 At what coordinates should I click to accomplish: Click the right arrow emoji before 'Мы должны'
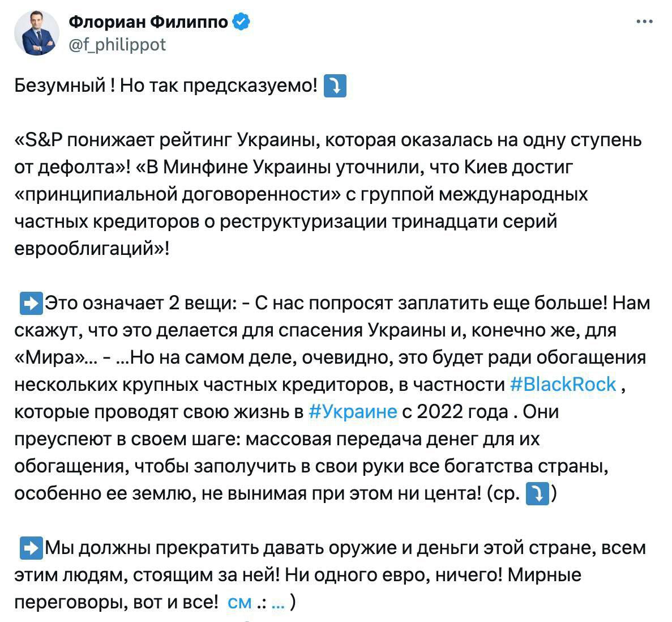(31, 548)
